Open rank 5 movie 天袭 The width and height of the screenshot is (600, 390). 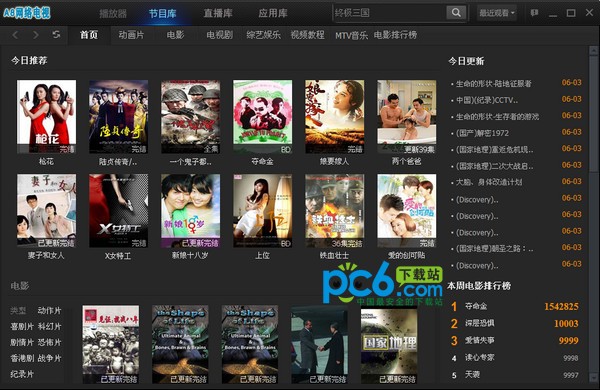point(472,374)
